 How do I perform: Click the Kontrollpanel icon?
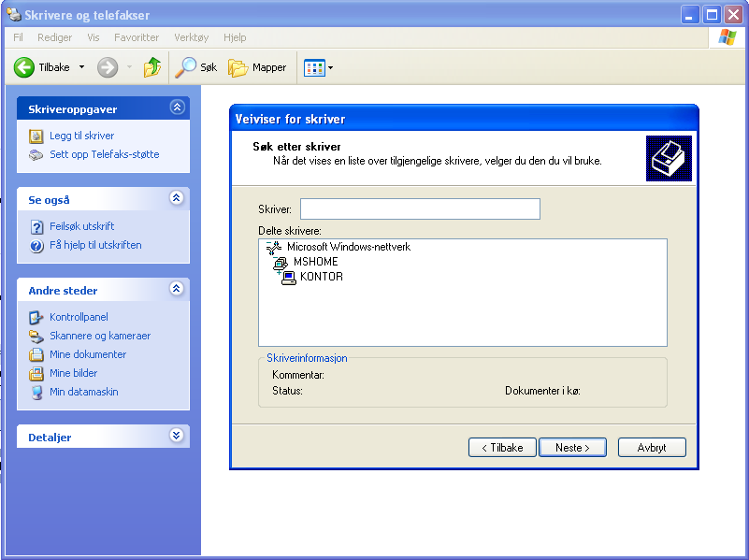[x=36, y=318]
